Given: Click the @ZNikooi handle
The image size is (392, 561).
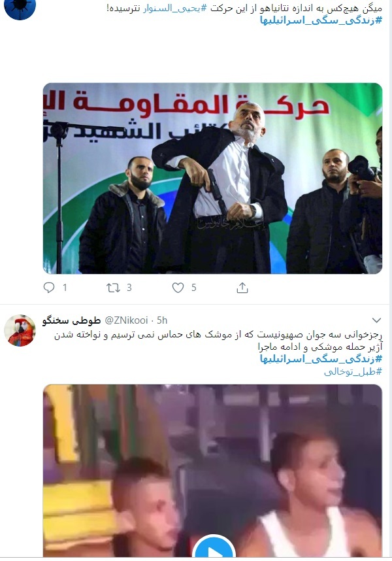Looking at the screenshot, I should click(x=126, y=320).
